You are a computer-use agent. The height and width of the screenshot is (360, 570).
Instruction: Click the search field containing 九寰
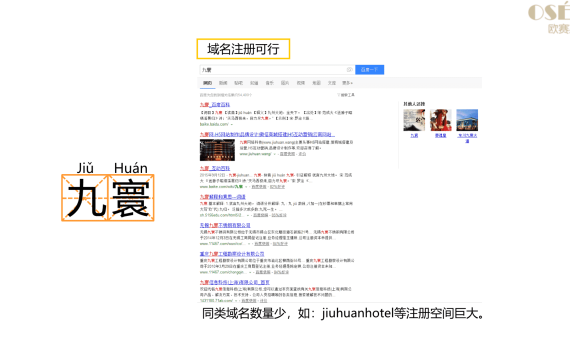[x=277, y=69]
